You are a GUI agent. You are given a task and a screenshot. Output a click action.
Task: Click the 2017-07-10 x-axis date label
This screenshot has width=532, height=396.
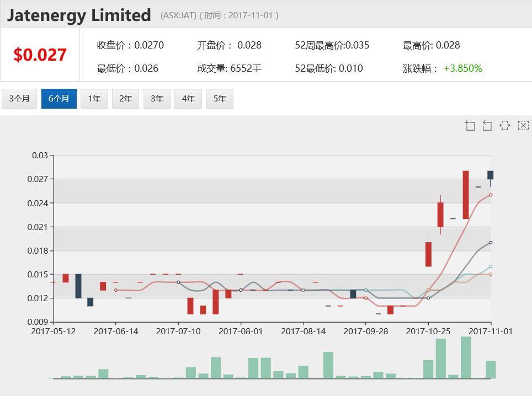[178, 331]
